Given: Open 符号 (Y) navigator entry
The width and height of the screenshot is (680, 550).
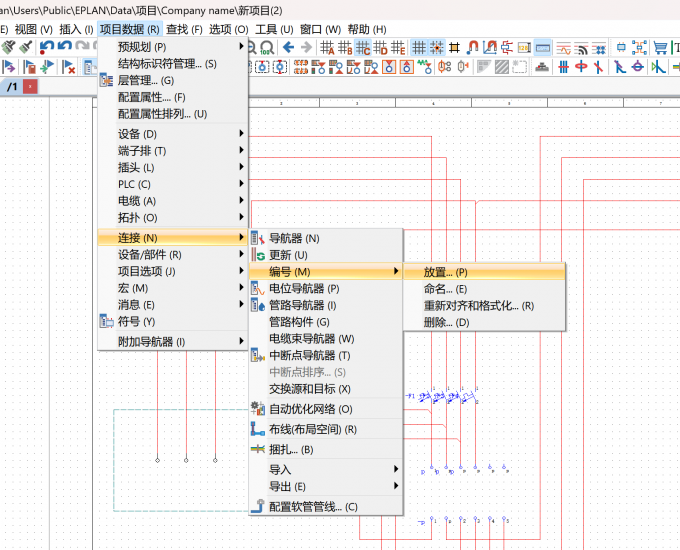Looking at the screenshot, I should tap(173, 322).
